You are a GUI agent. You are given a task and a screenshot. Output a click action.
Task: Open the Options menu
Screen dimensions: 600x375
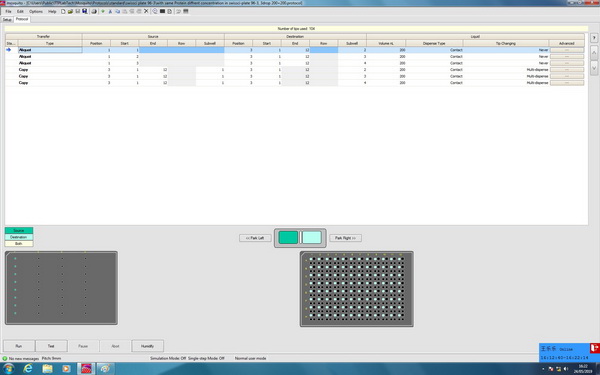(x=36, y=11)
